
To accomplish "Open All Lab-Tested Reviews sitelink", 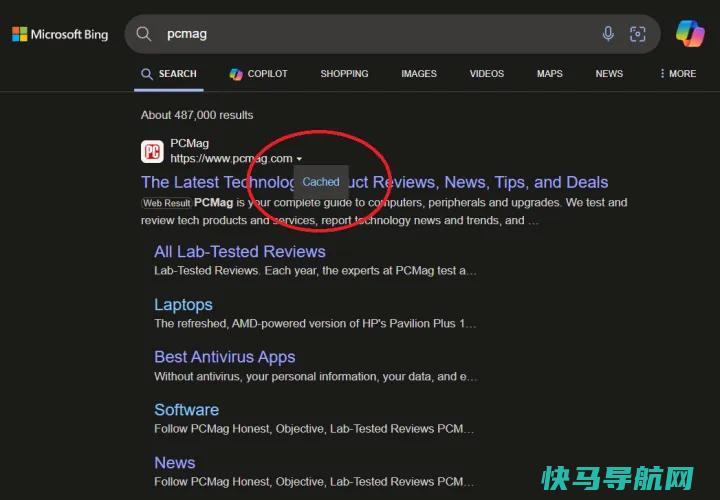I will pos(240,252).
